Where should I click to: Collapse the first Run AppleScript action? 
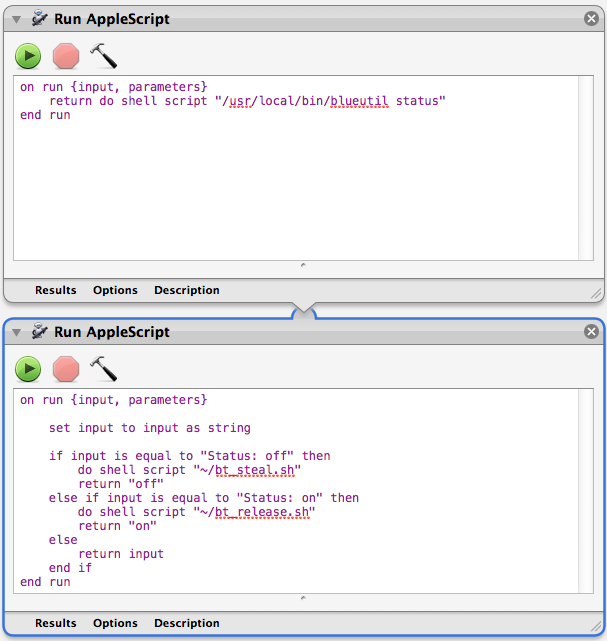pyautogui.click(x=16, y=19)
